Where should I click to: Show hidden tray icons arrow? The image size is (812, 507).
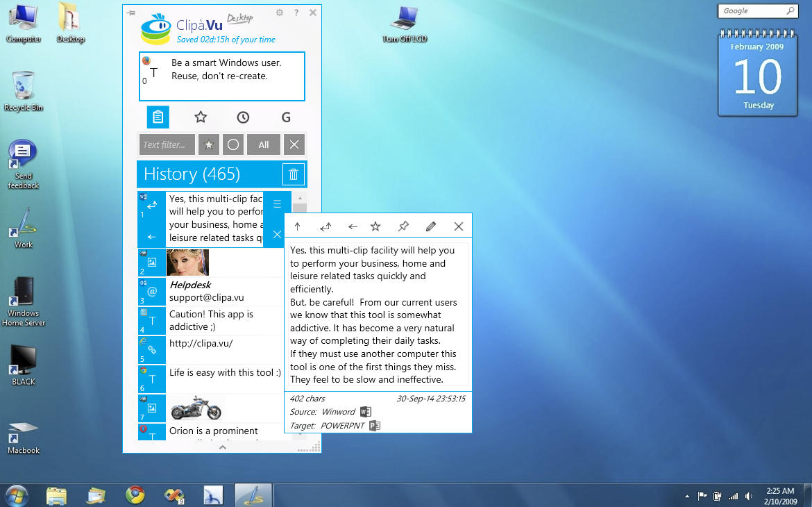coord(687,497)
